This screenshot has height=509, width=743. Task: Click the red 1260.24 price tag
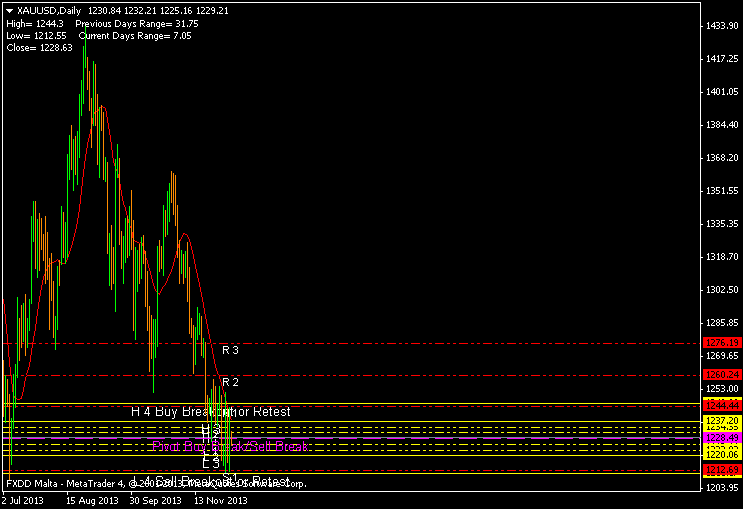721,374
